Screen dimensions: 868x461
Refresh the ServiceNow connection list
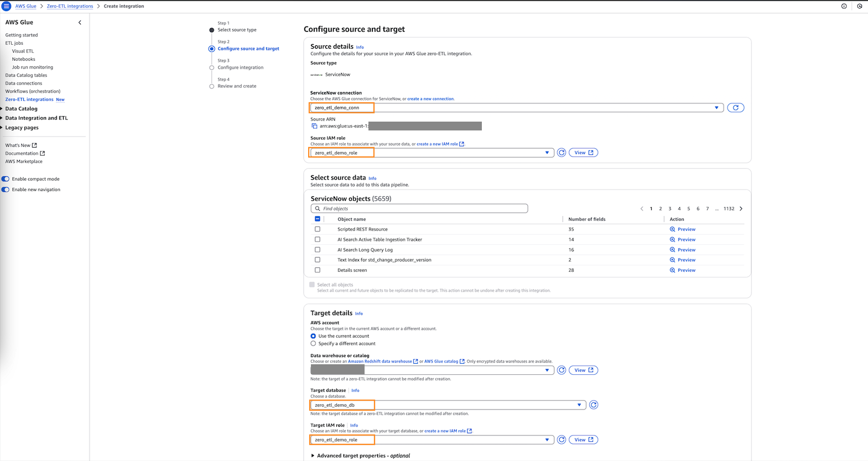coord(735,108)
